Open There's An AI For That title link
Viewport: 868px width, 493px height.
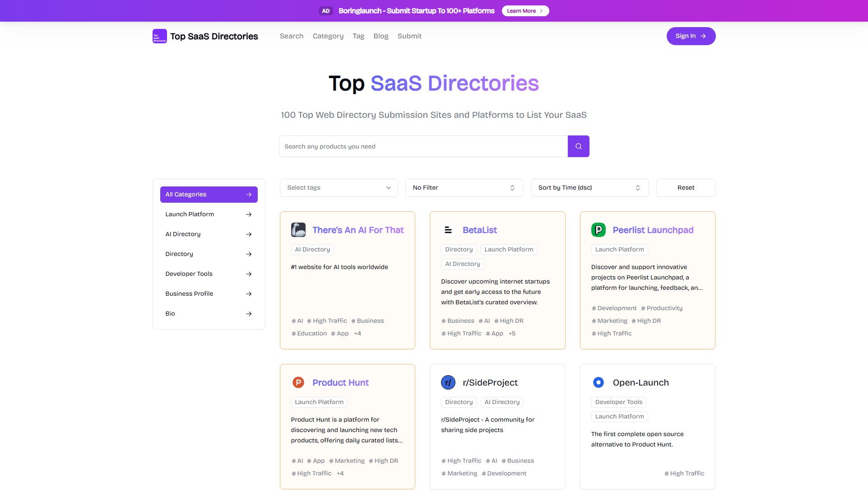[x=358, y=230]
